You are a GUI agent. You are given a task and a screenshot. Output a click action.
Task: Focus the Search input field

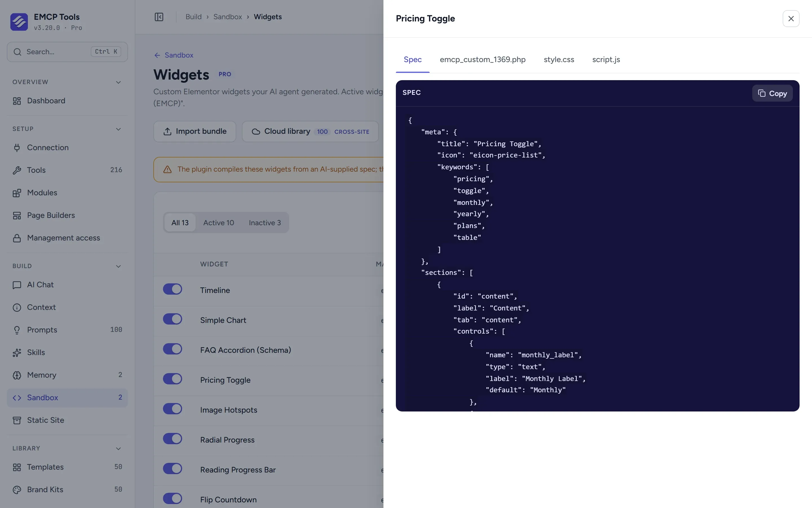67,52
